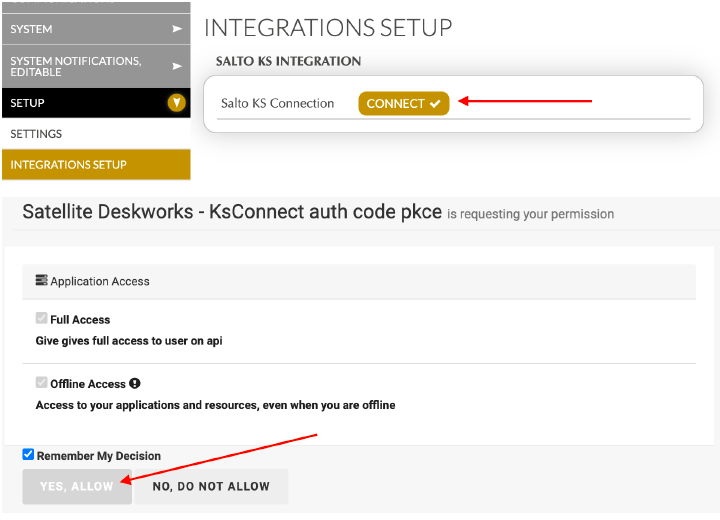Screen dimensions: 720x520
Task: Click the CONNECT button for Salto KS
Action: (404, 103)
